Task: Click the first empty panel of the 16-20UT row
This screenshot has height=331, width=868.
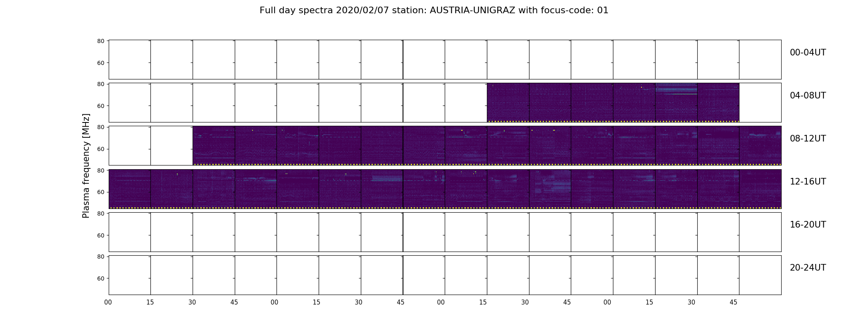Action: (130, 232)
